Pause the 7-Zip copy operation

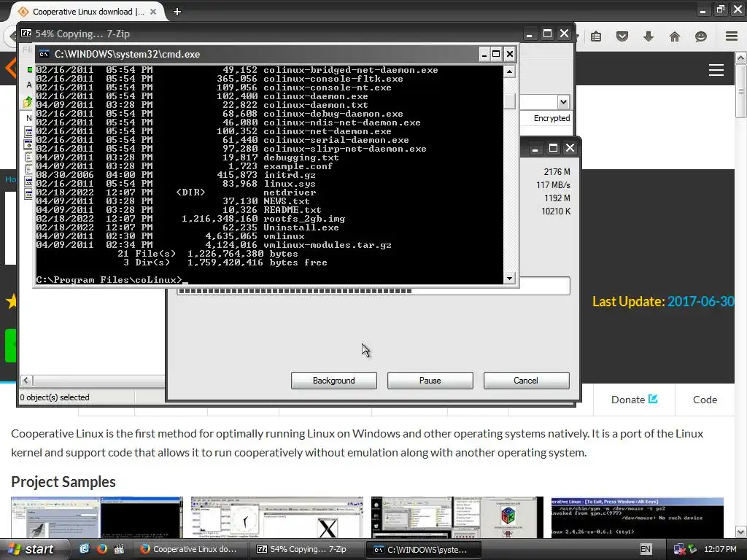(430, 381)
